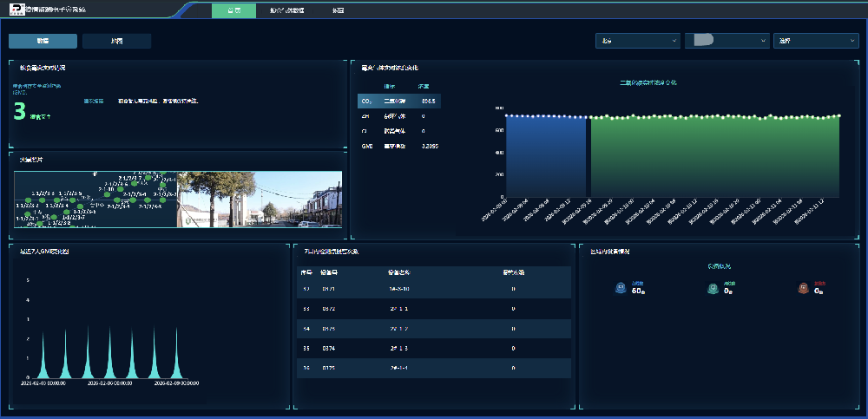Image resolution: width=868 pixels, height=419 pixels.
Task: Switch to the third top navigation tab
Action: pyautogui.click(x=338, y=10)
